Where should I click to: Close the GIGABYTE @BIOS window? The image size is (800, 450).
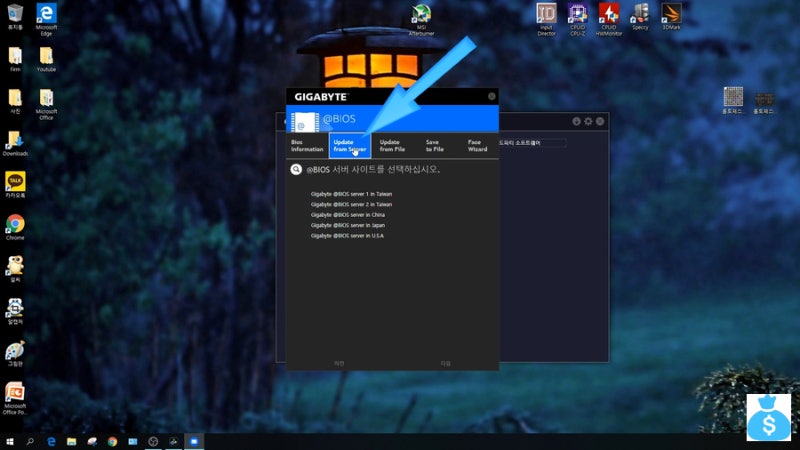tap(491, 96)
